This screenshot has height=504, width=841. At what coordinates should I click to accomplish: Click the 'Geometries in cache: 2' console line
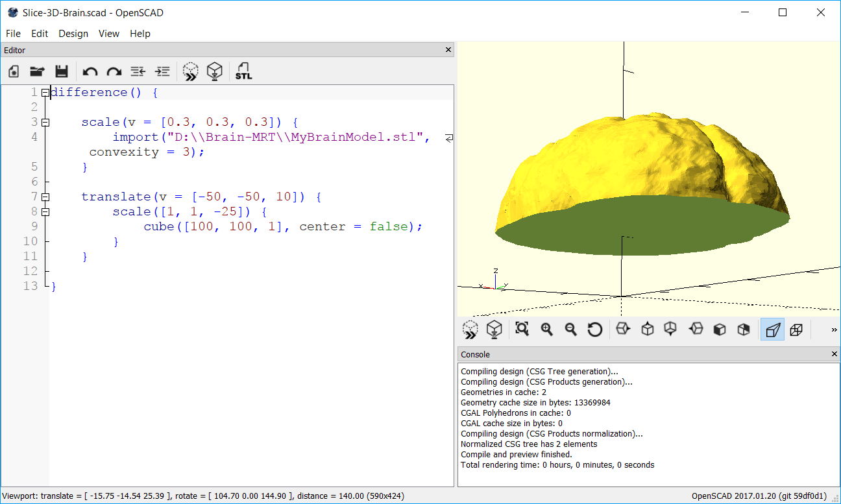(503, 392)
